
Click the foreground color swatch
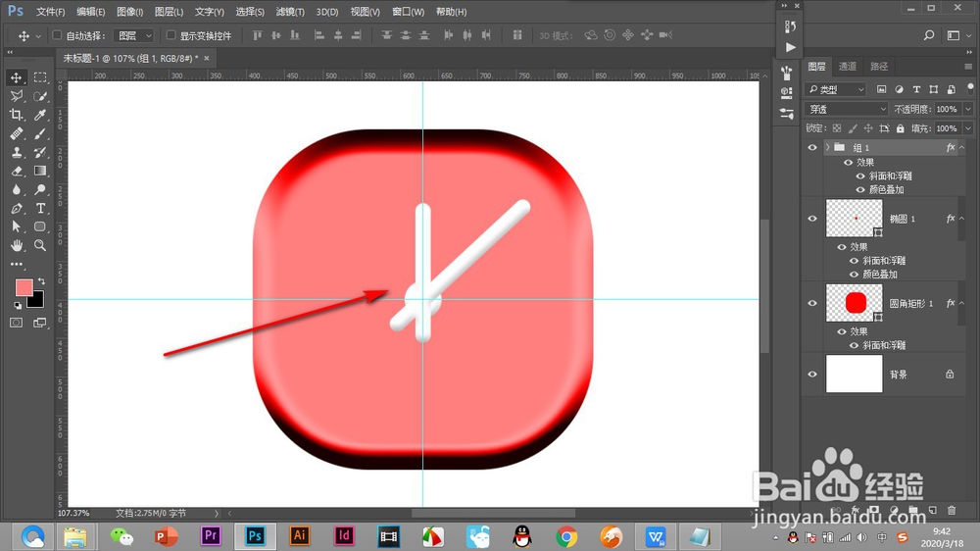pos(24,287)
